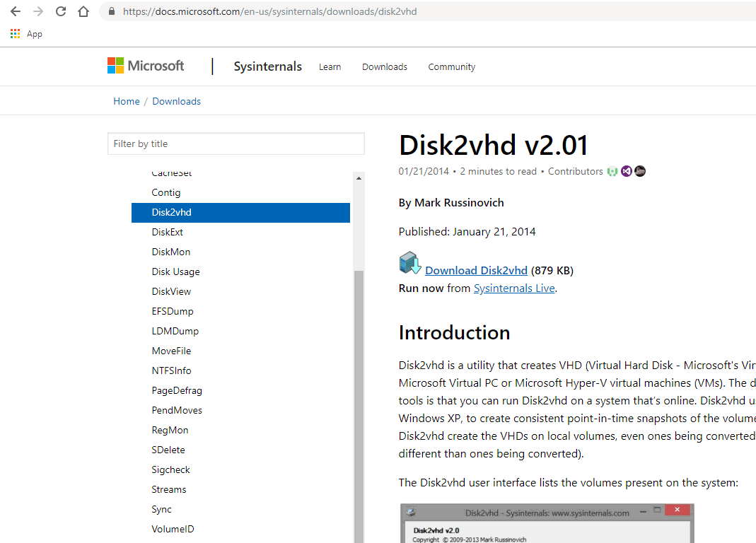The image size is (756, 543).
Task: Open the third dark contributor avatar
Action: pyautogui.click(x=640, y=171)
